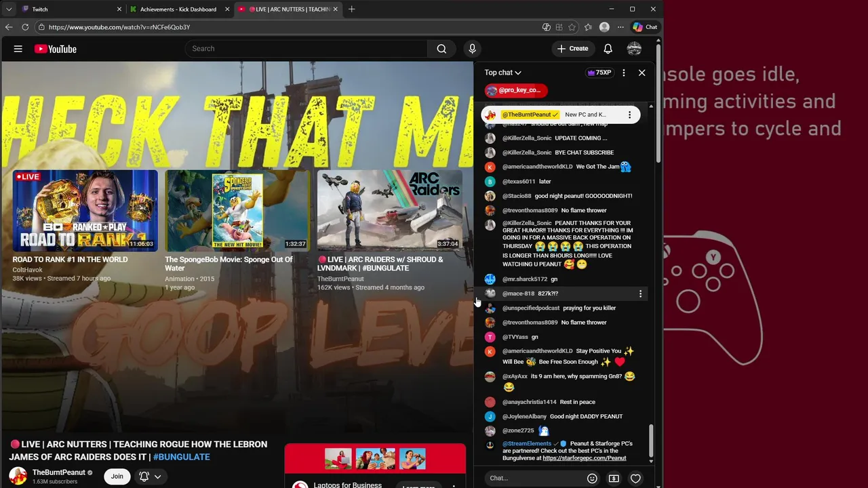
Task: Open TheBurntPeanut channel name link
Action: tap(59, 472)
